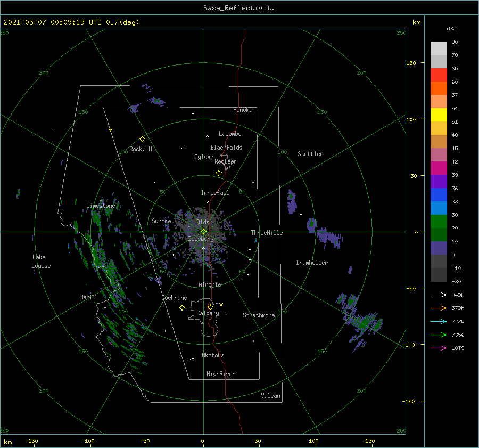Click the Innisfail town label
The image size is (479, 448).
click(215, 193)
